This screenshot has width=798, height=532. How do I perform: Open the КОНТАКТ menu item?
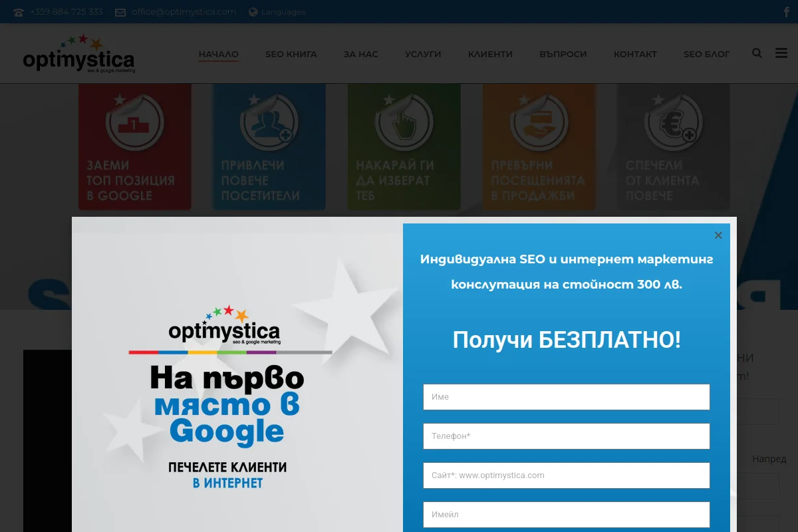[635, 55]
